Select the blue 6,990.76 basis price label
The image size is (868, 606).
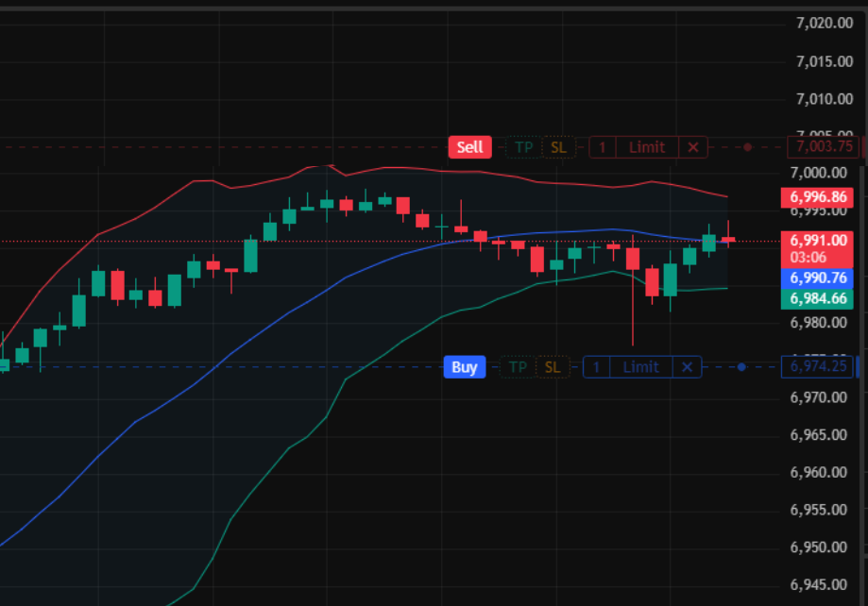coord(818,278)
